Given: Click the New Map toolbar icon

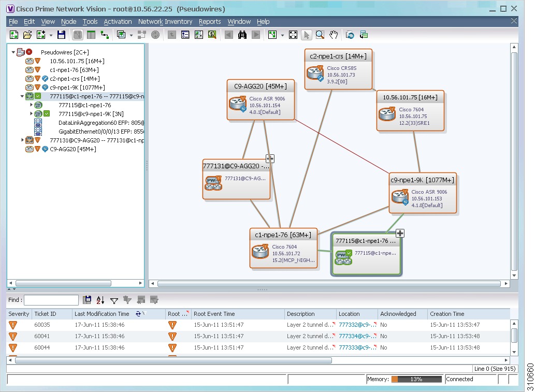Looking at the screenshot, I should coord(14,35).
